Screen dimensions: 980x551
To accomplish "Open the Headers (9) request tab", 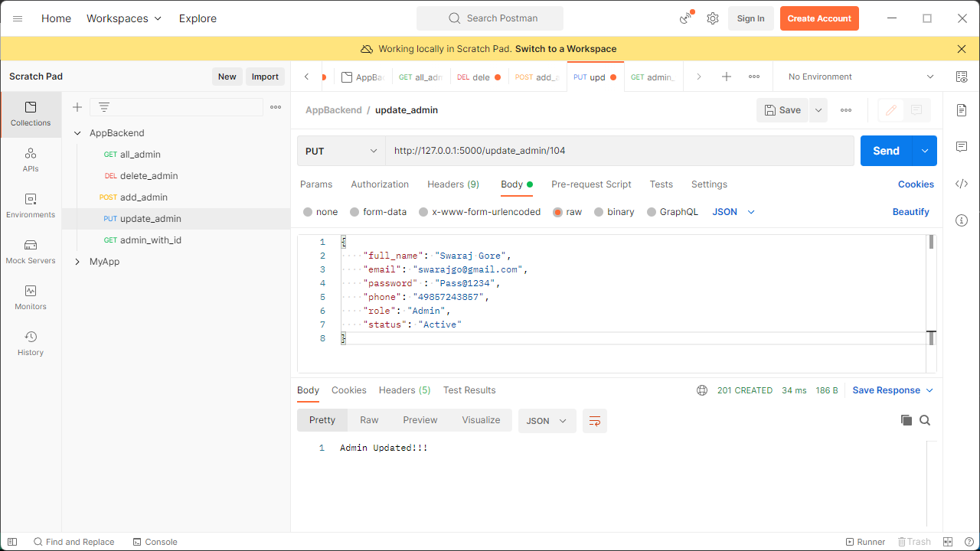I will [453, 184].
